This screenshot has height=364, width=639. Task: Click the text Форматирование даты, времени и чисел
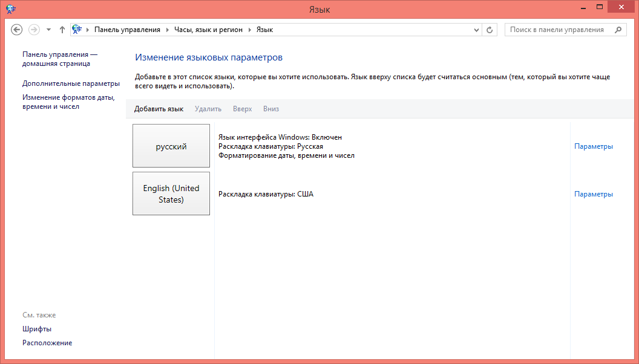tap(286, 155)
